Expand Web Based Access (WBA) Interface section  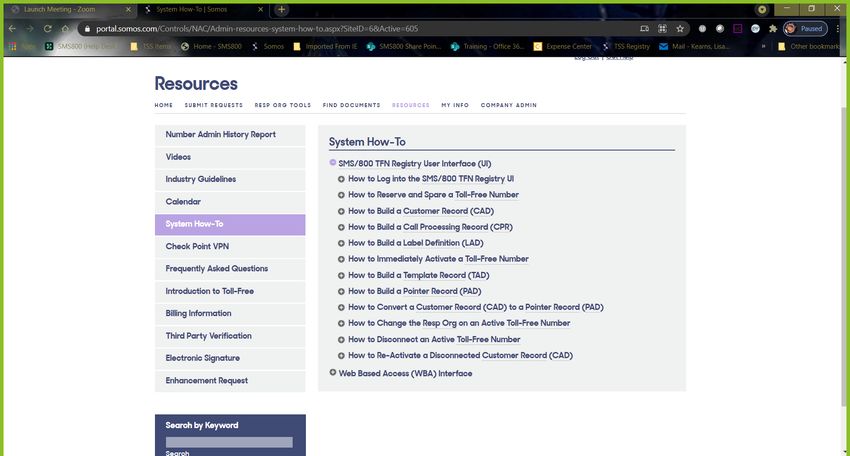coord(333,372)
